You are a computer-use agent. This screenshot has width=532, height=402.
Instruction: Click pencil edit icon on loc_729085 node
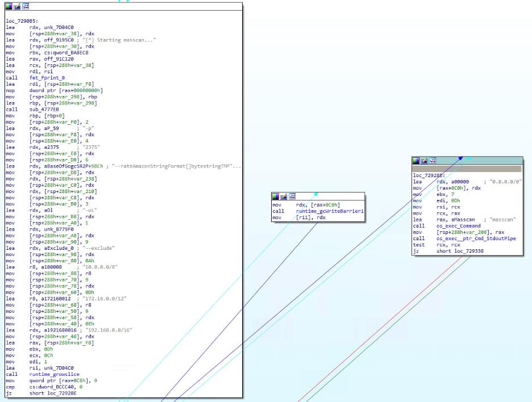pyautogui.click(x=18, y=6)
